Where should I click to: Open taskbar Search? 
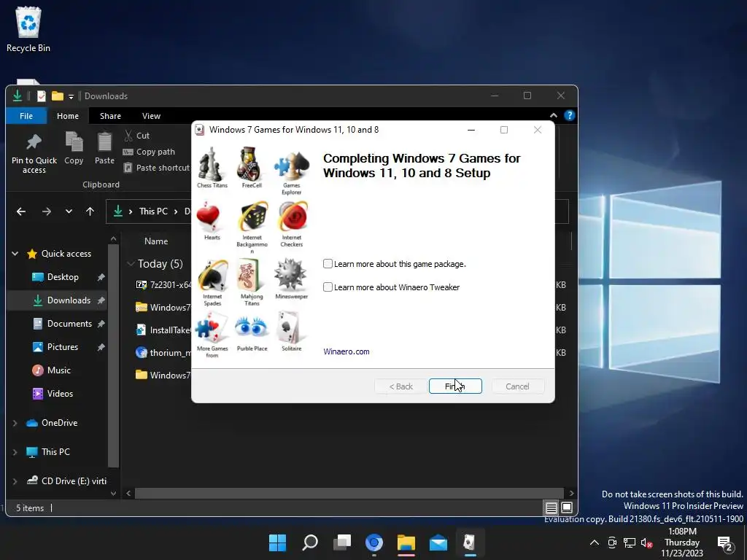click(x=310, y=542)
